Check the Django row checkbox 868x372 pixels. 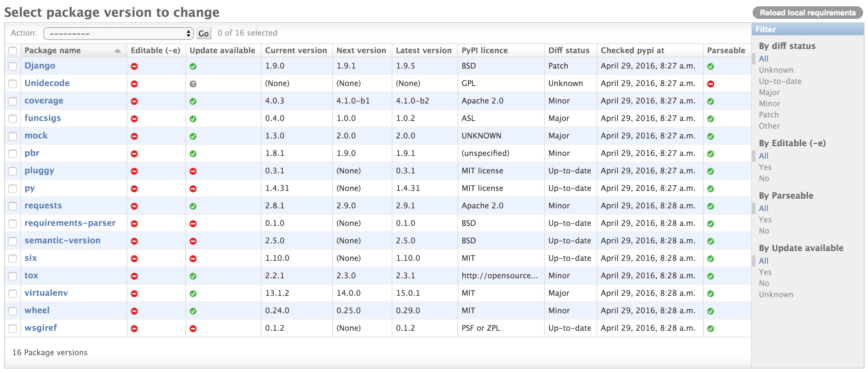click(13, 66)
